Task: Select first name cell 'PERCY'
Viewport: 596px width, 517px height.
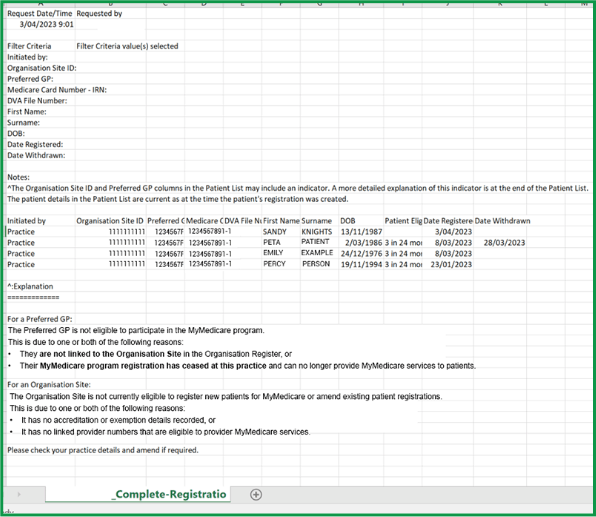Action: tap(274, 264)
